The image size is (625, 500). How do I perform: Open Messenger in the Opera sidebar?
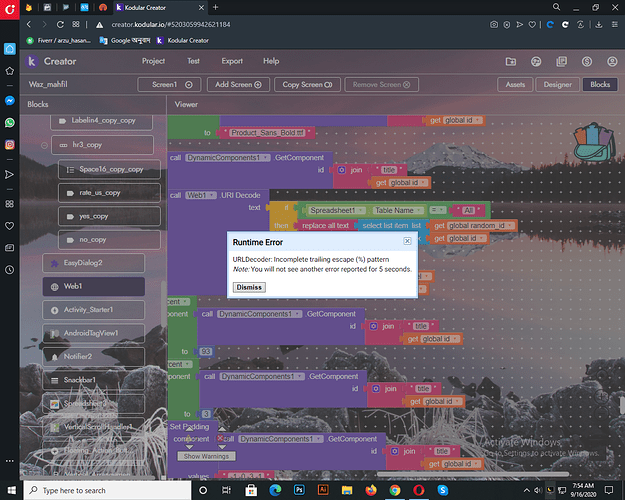[10, 101]
